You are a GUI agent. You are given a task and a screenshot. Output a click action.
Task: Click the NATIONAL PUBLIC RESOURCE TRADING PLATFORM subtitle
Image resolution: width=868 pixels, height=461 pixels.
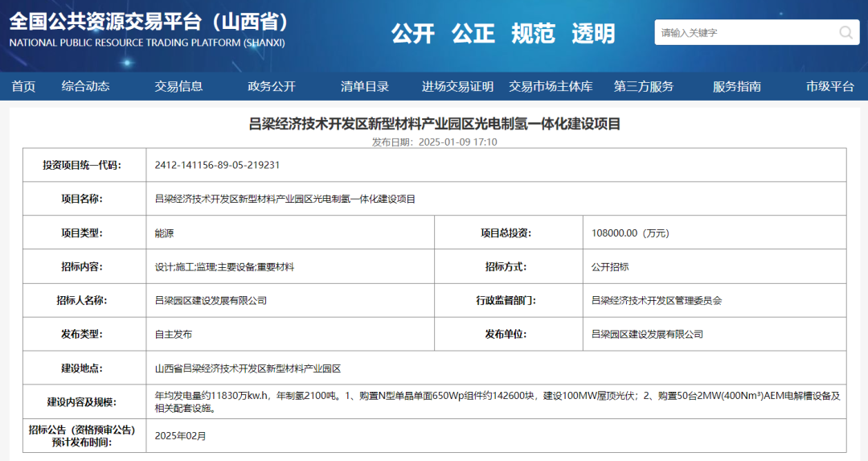[x=147, y=43]
